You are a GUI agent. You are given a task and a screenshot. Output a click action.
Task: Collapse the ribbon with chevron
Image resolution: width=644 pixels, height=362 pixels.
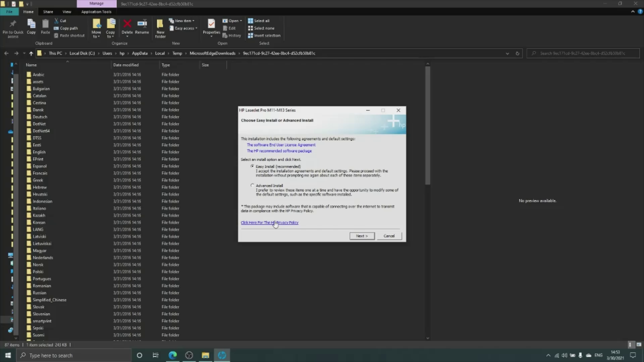(x=633, y=12)
